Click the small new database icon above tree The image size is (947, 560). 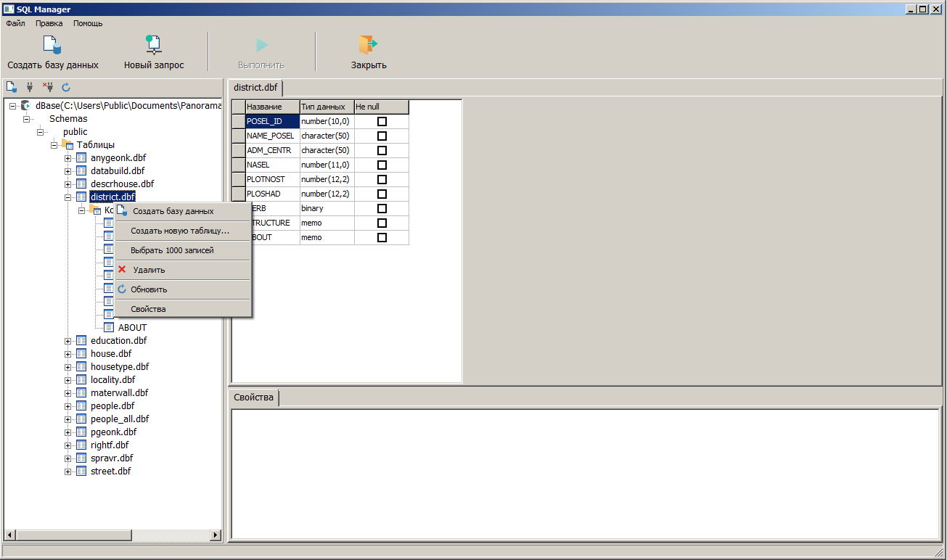[x=12, y=87]
